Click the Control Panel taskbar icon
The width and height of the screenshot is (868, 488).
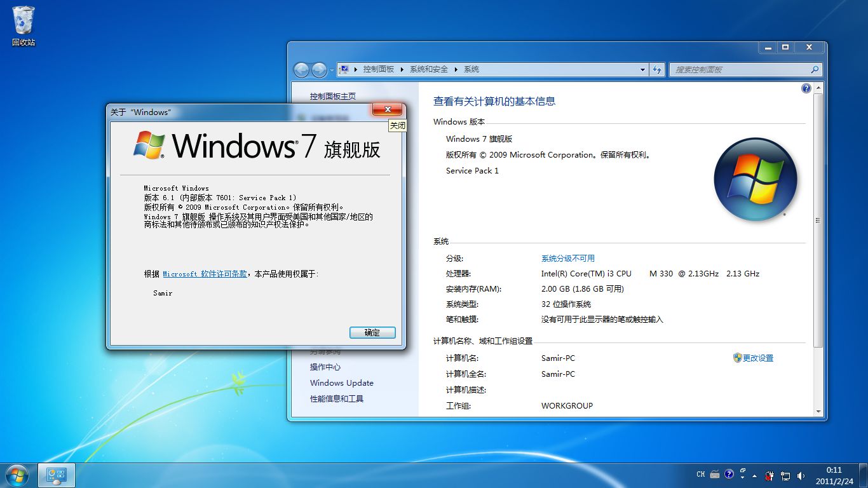point(57,475)
